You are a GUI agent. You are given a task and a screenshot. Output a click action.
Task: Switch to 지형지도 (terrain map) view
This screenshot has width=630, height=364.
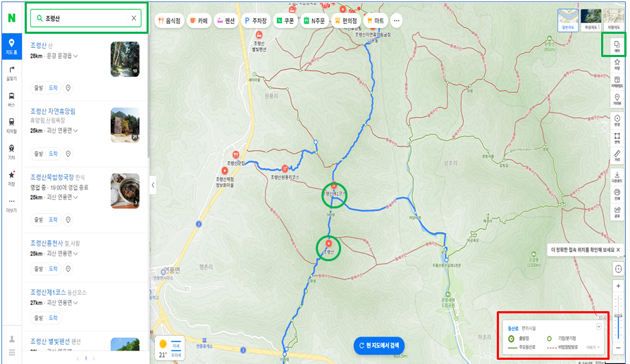(614, 20)
